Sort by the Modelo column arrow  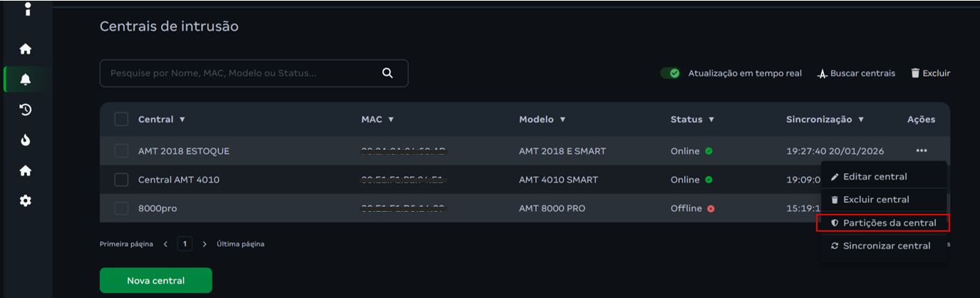tap(562, 120)
